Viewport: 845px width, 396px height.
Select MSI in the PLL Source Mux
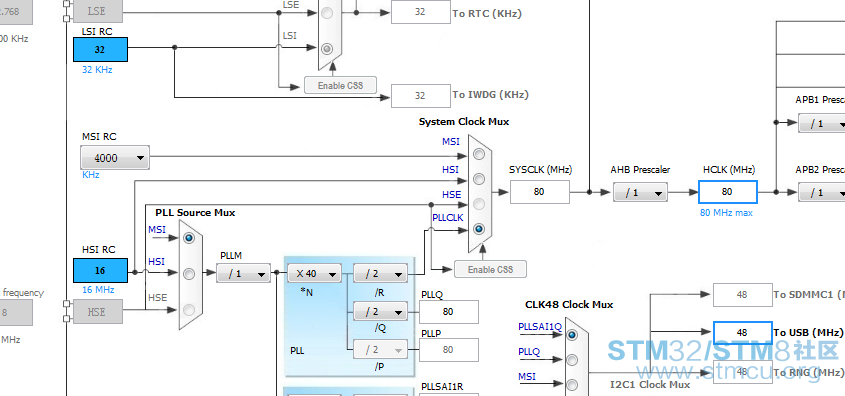click(x=189, y=238)
